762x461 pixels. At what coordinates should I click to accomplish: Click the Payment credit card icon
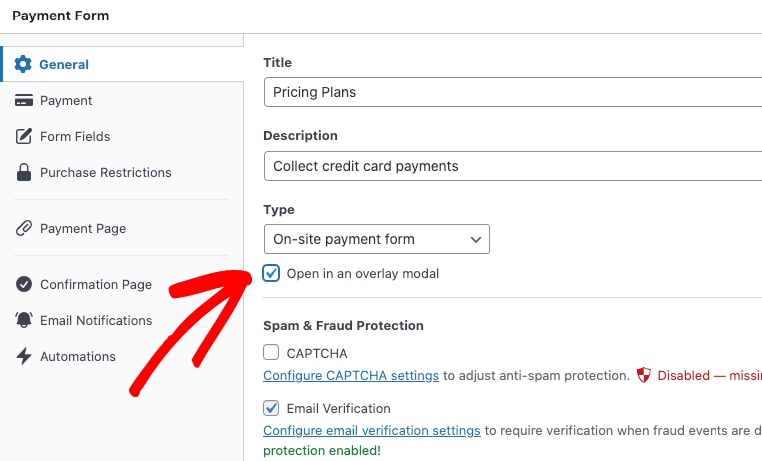click(x=24, y=100)
